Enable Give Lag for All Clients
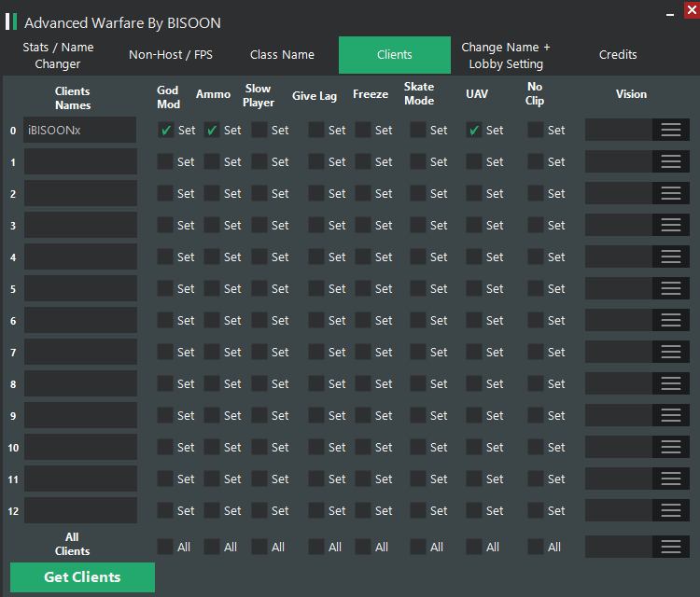Screen dimensions: 700x597 tap(316, 547)
